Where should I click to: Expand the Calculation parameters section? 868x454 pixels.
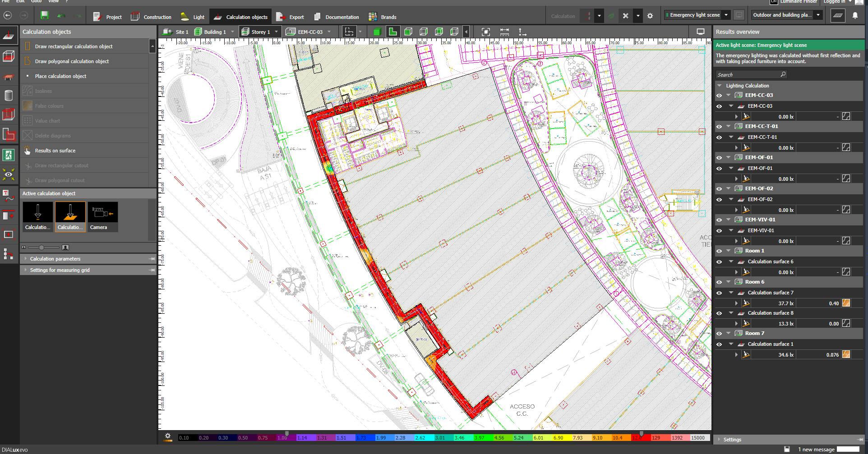(55, 259)
